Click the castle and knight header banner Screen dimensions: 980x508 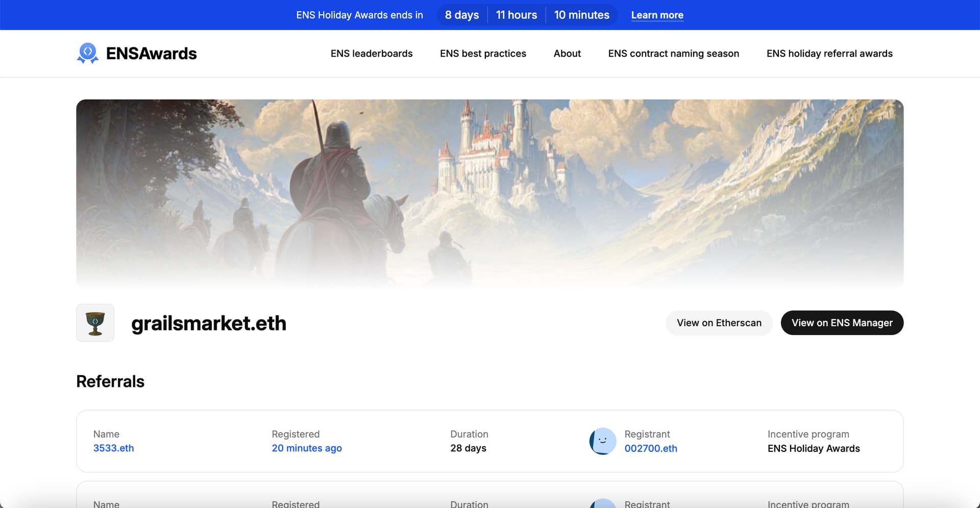coord(489,193)
